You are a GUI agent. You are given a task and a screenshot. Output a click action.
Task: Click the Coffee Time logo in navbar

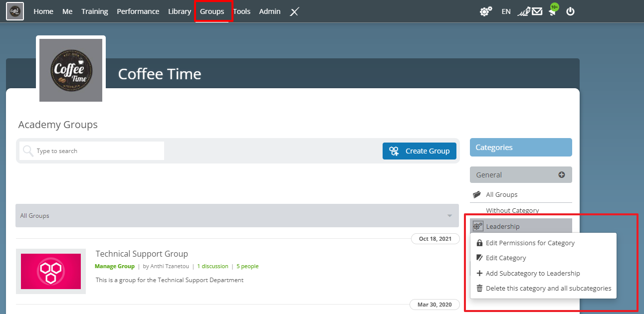tap(15, 11)
